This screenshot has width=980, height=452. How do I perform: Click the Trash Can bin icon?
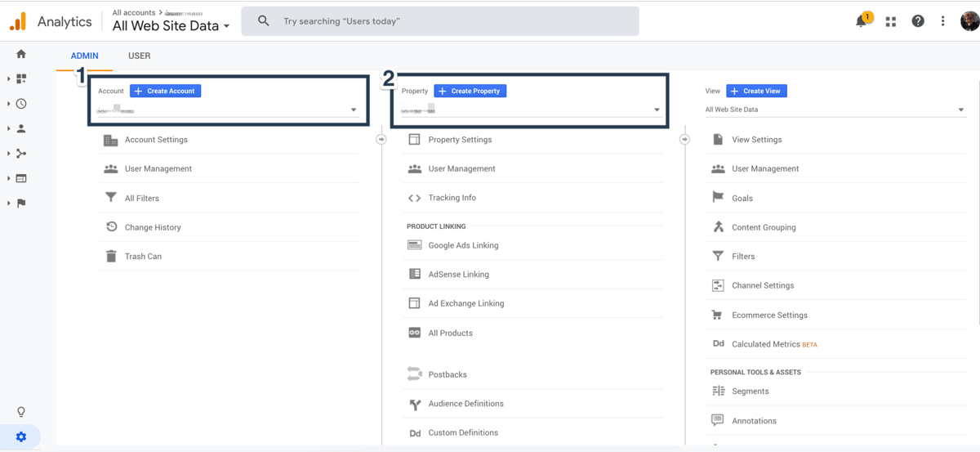point(111,256)
